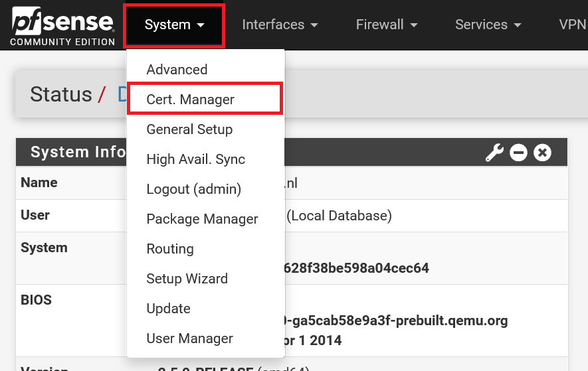Open Package Manager from menu
588x371 pixels.
202,219
